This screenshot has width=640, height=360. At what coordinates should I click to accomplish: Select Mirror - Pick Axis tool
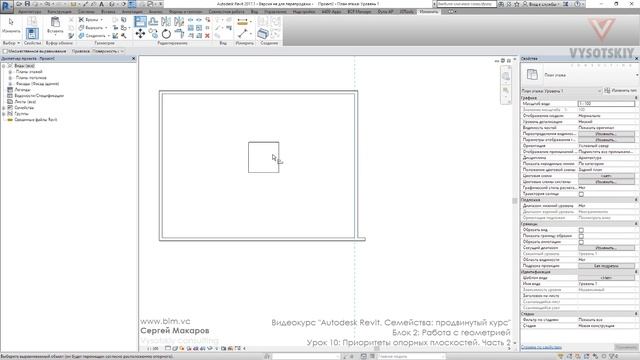(166, 22)
